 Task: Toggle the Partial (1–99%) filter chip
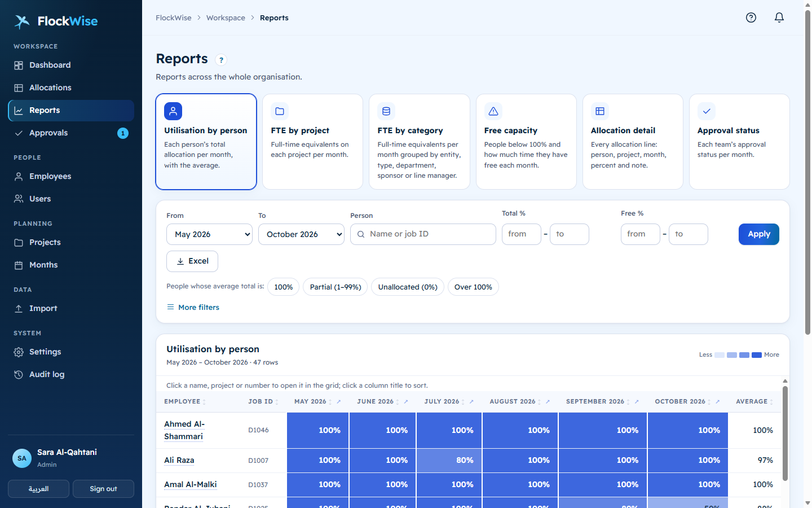tap(336, 287)
